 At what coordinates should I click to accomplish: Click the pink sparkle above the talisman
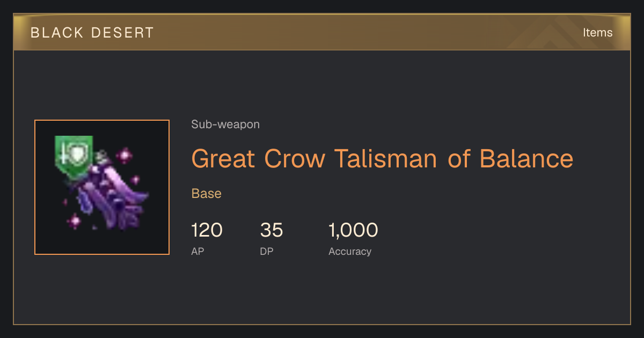(125, 156)
